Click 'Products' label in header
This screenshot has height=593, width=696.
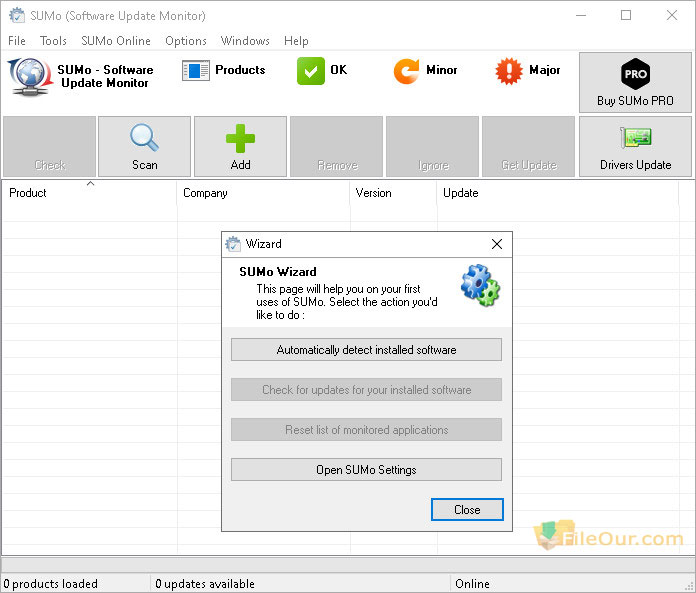pyautogui.click(x=240, y=70)
